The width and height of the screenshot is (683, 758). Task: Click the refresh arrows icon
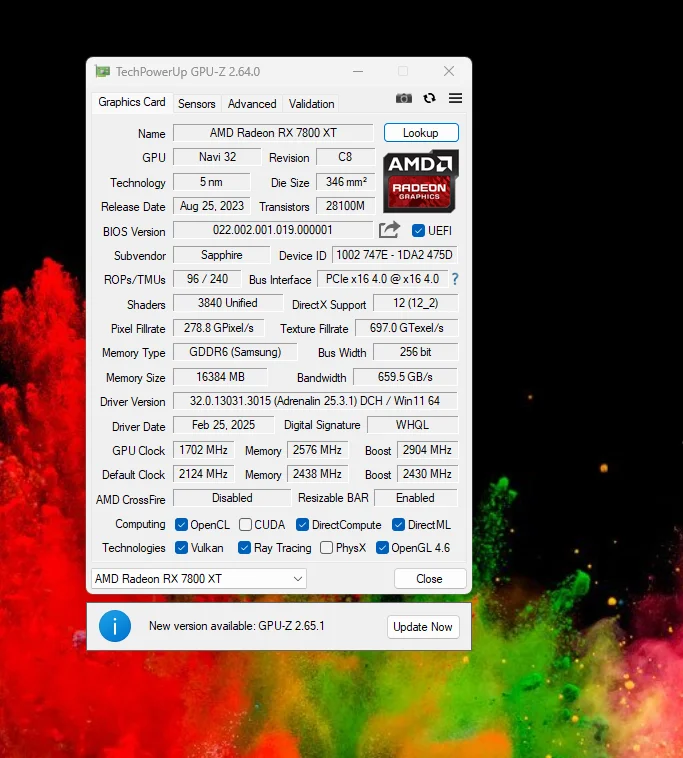point(429,99)
